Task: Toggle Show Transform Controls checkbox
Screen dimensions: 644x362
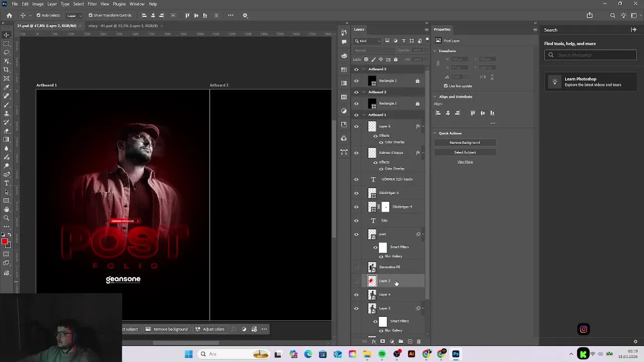Action: point(91,16)
